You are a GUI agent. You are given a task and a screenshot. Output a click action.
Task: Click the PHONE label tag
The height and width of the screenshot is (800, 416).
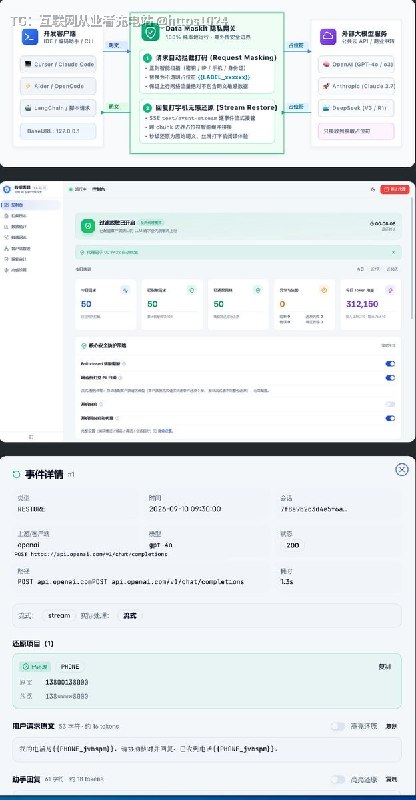click(69, 666)
